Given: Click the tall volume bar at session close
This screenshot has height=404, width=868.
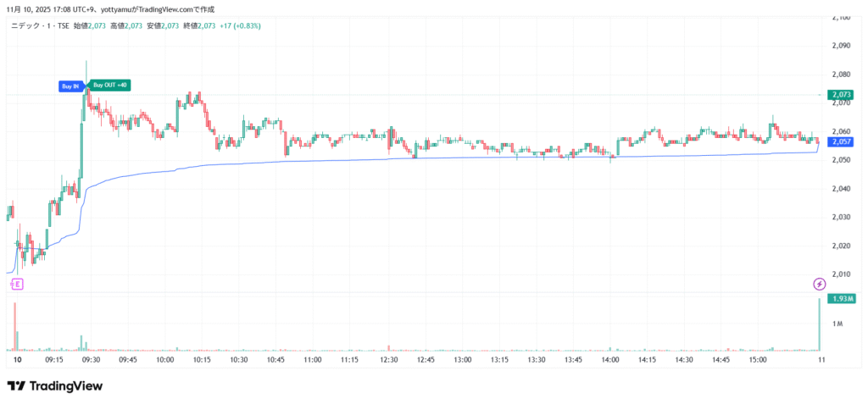Looking at the screenshot, I should point(819,324).
